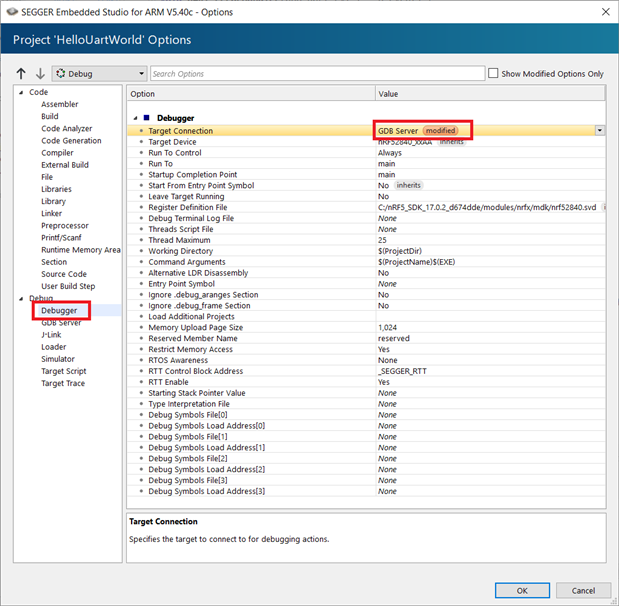Collapse the Debug tree category

pos(21,299)
